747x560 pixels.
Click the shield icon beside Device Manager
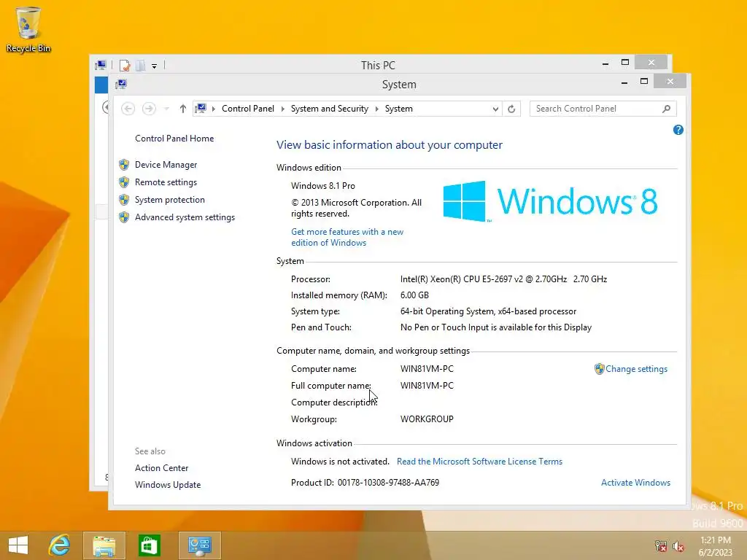tap(124, 165)
